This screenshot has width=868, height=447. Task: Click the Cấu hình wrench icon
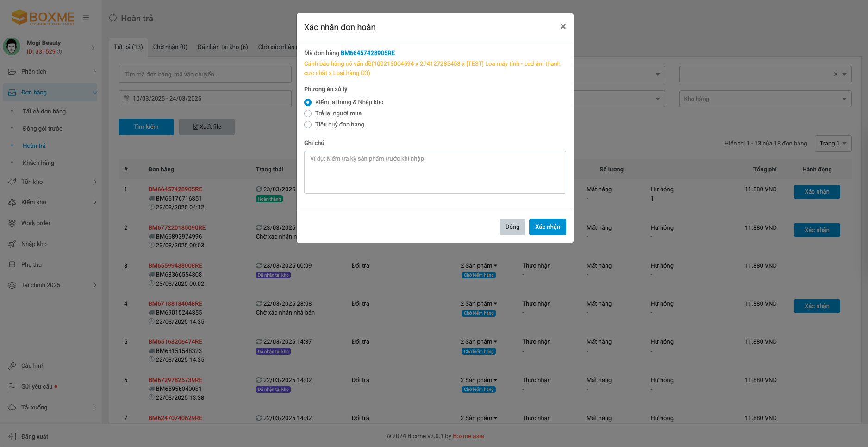click(x=12, y=366)
